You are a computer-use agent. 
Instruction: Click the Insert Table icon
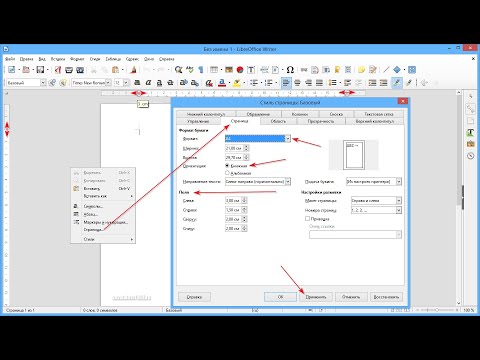pyautogui.click(x=214, y=70)
